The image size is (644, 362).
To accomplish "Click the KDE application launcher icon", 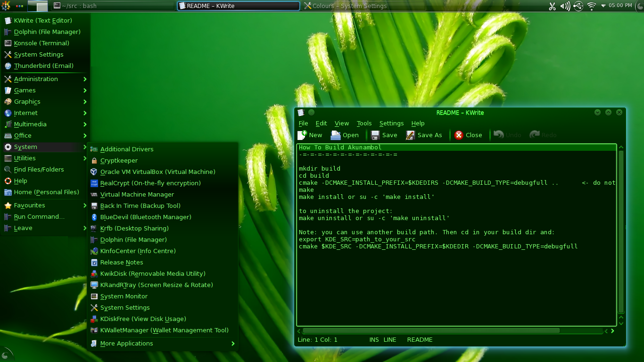I will [7, 6].
